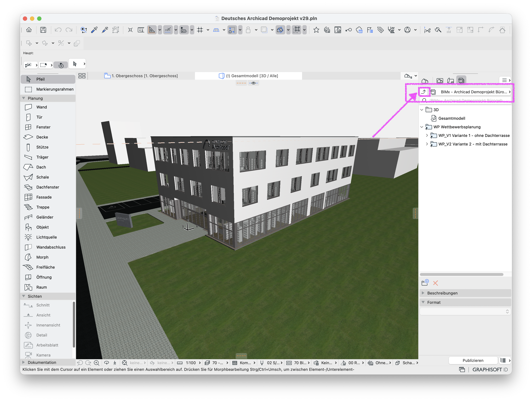Click the toolbox vertical scrollbar

[x=74, y=325]
